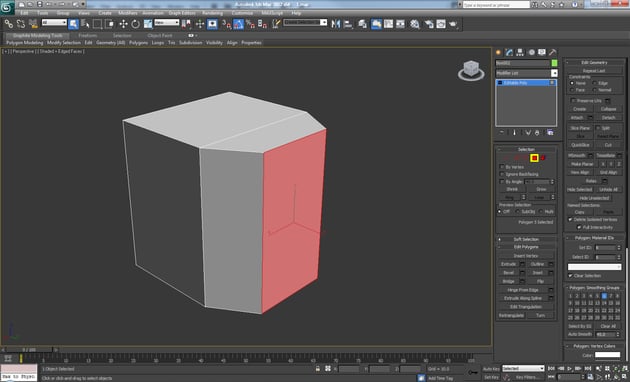Activate the Select Object tool

point(73,24)
